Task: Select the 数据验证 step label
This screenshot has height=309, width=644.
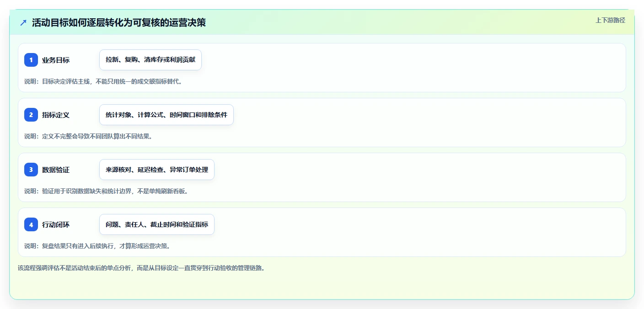Action: point(56,170)
